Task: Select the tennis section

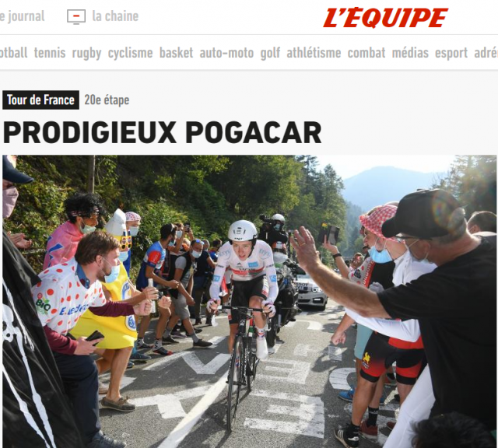Action: point(50,53)
